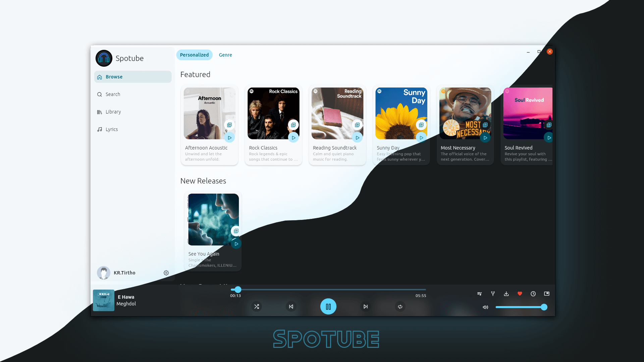Viewport: 644px width, 362px height.
Task: Click the sleep timer icon
Action: pos(533,294)
